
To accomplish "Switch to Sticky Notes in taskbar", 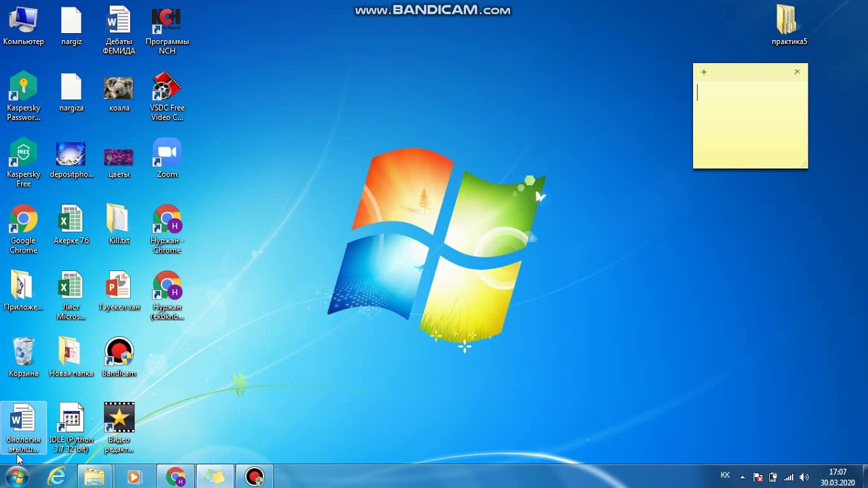I will (215, 477).
